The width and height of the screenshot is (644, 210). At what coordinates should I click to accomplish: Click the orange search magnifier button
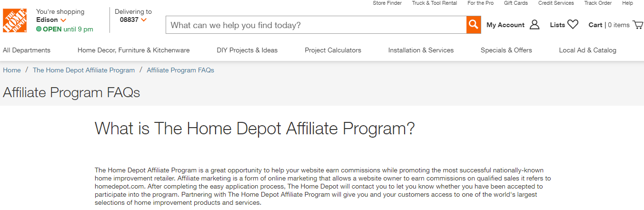(x=473, y=25)
